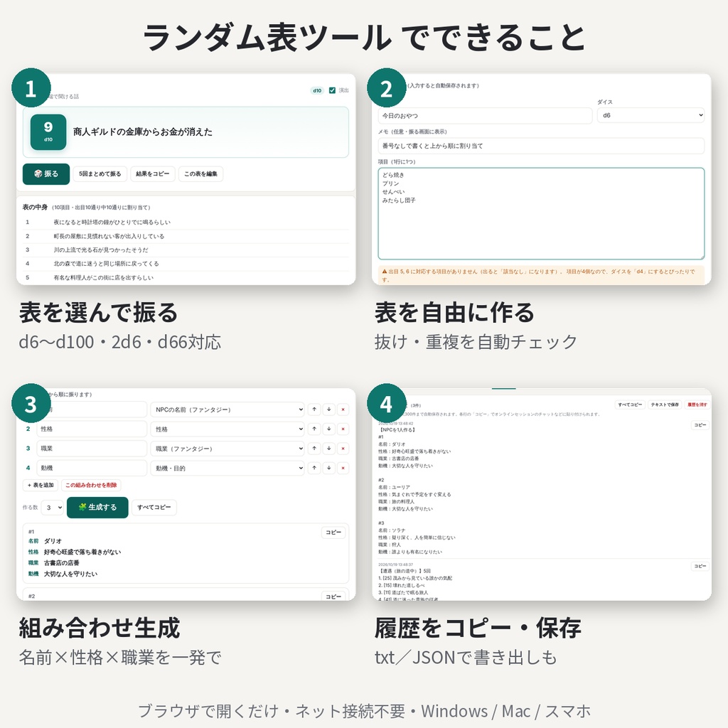Click the red この組み合わせを削除 button
This screenshot has width=728, height=728.
point(91,485)
